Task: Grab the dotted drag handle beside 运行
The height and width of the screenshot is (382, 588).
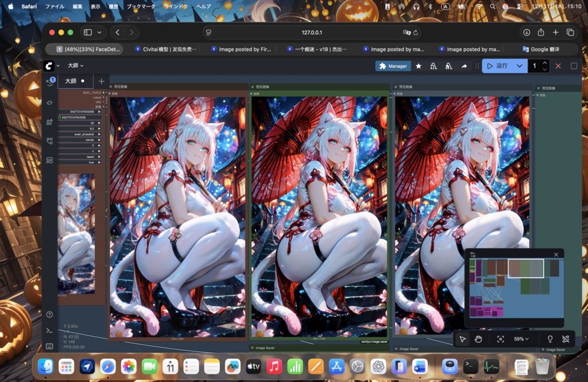Action: (x=477, y=66)
